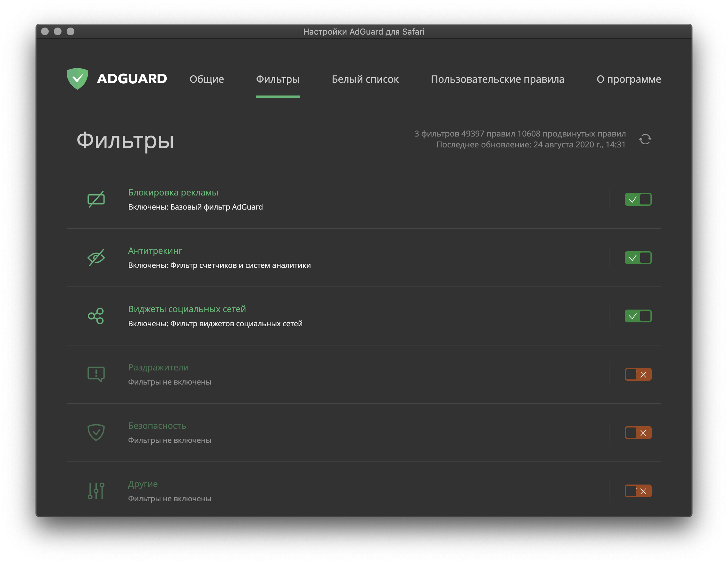Click the window title 'Настройки AdGuard для Safari'
Screen dimensions: 728x564
tap(364, 32)
